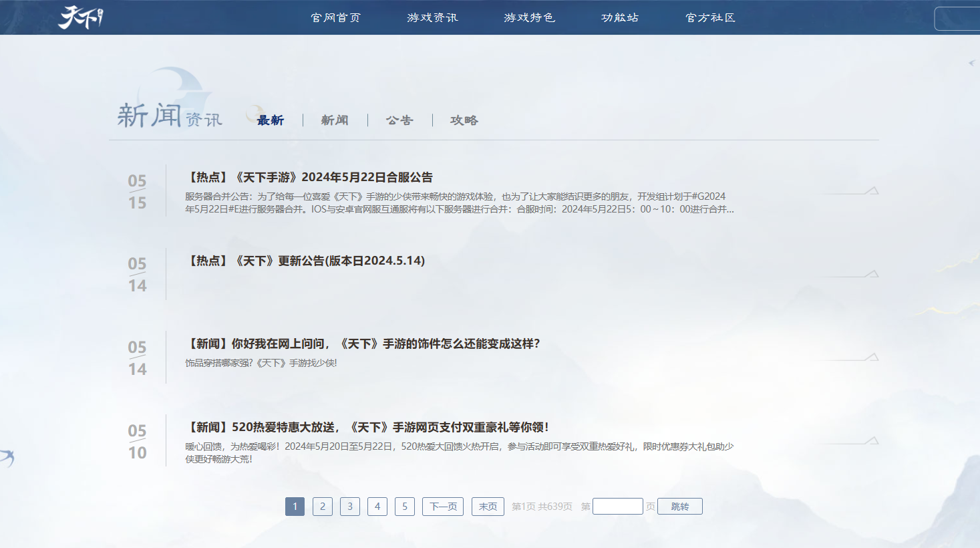Screen dimensions: 980x548
Task: Click the 暖心回馈 summary text
Action: coord(460,452)
